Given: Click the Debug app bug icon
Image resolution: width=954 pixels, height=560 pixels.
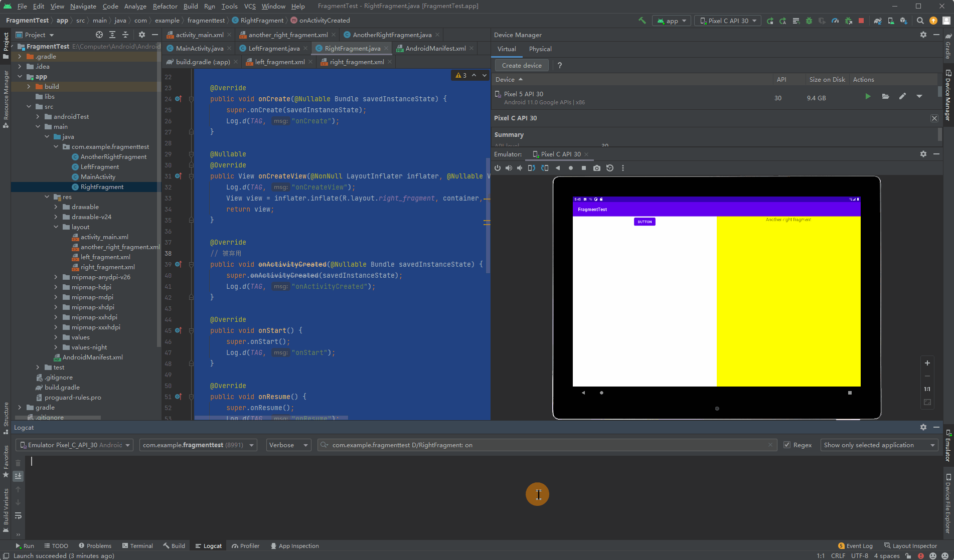Looking at the screenshot, I should point(809,21).
